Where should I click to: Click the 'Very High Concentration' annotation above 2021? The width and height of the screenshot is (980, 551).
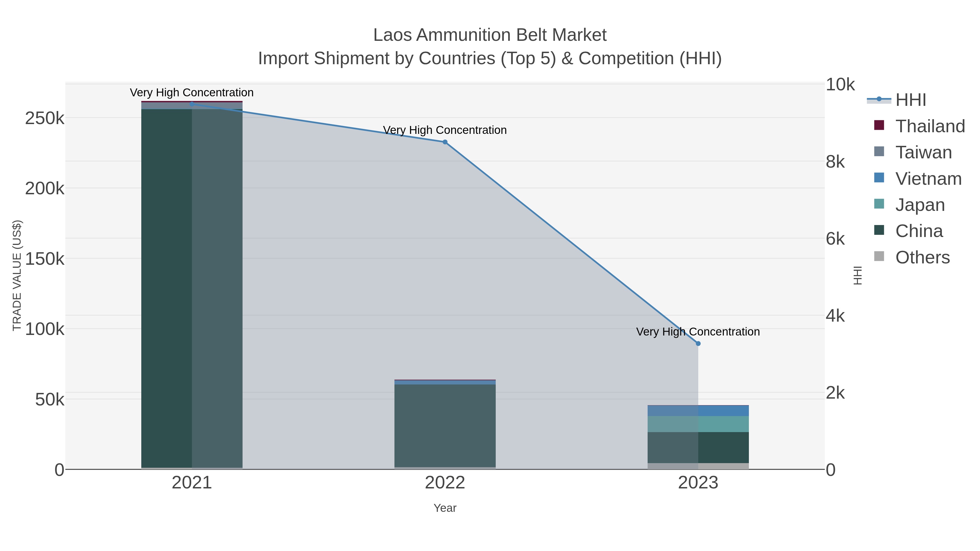pyautogui.click(x=192, y=93)
